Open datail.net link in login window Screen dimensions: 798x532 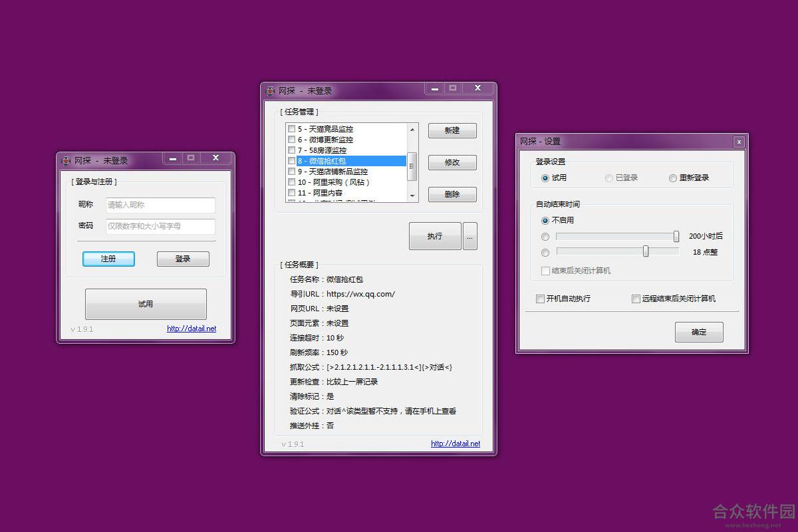[192, 329]
